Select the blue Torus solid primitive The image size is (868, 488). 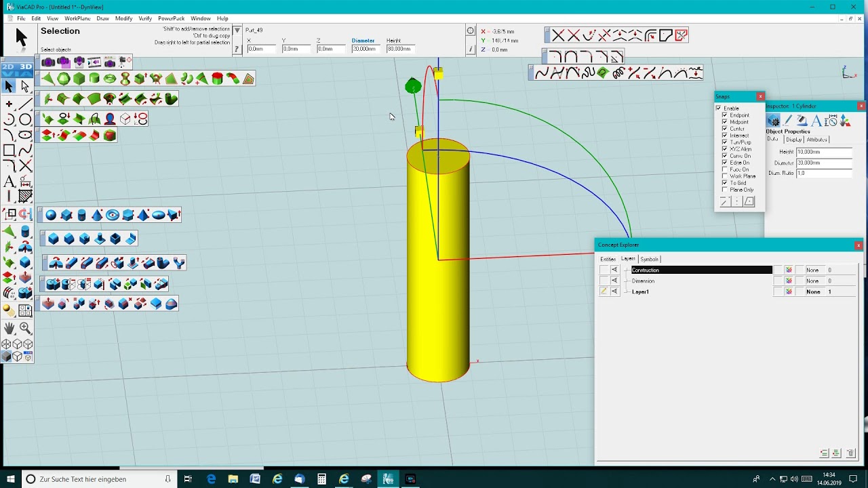coord(113,216)
